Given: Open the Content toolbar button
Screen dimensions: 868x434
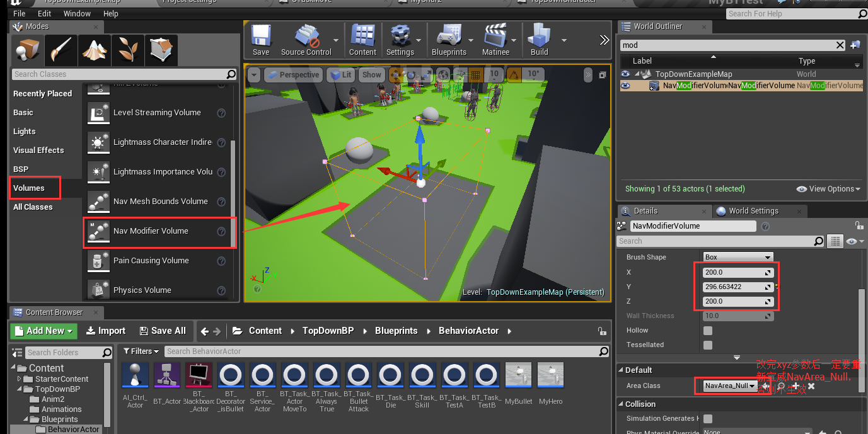Looking at the screenshot, I should point(363,40).
